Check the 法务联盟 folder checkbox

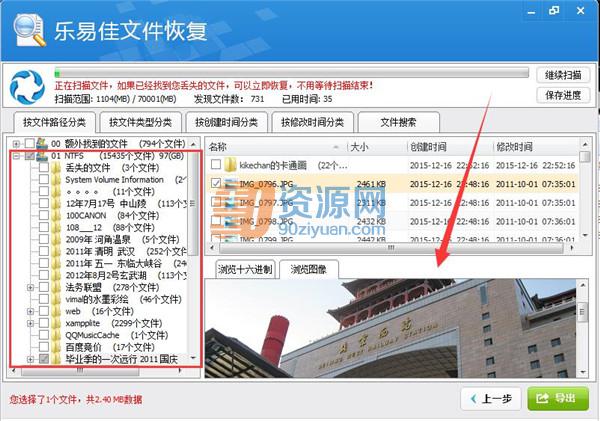[x=44, y=287]
